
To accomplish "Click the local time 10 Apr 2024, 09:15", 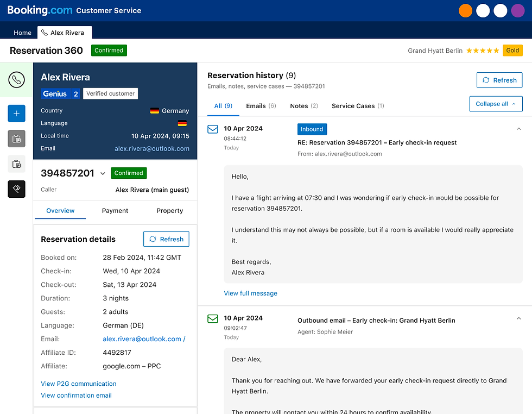I will click(160, 136).
